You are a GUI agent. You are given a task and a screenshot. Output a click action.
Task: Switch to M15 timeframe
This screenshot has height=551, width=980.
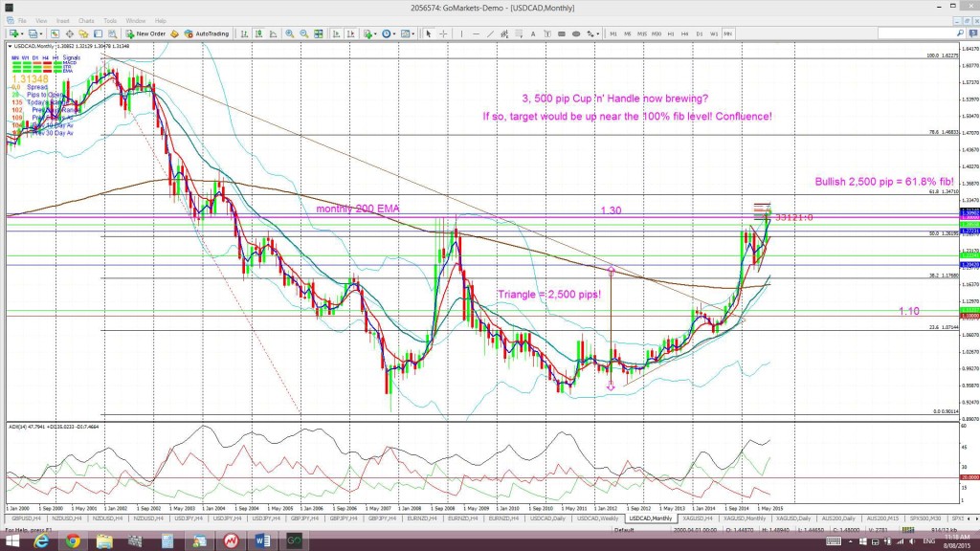[642, 33]
